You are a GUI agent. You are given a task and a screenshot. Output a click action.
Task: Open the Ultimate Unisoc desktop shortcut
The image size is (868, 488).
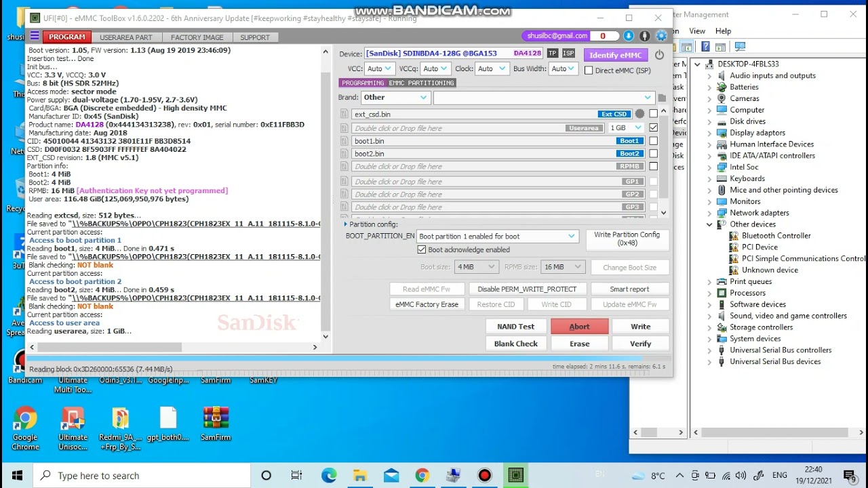[x=73, y=428]
